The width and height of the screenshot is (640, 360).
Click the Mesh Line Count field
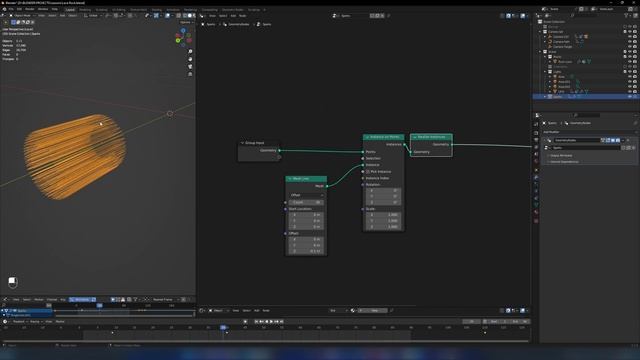[x=307, y=202]
